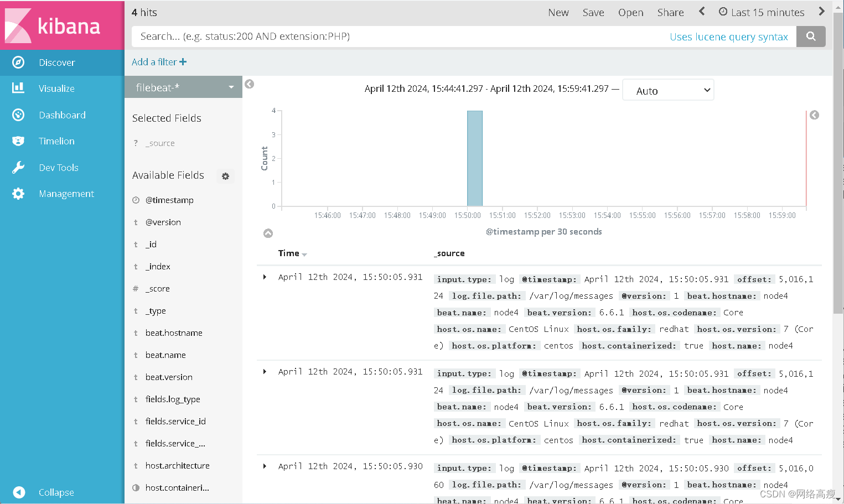Click the question mark icon beside _source
The image size is (844, 504).
click(x=136, y=143)
